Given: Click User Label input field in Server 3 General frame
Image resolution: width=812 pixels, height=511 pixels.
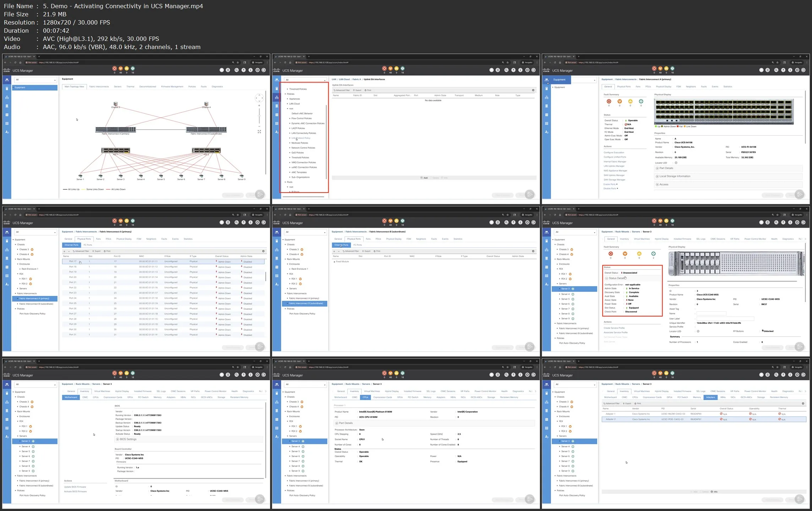Looking at the screenshot, I should (725, 319).
